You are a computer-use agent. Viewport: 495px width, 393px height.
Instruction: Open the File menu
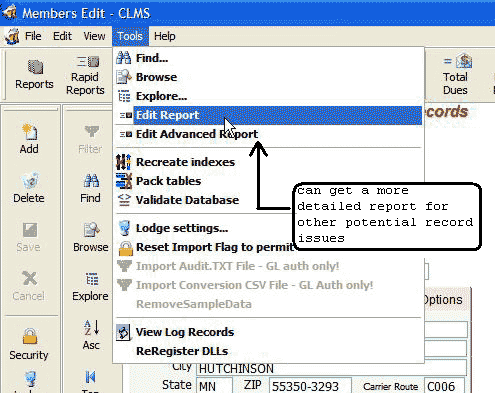click(x=33, y=36)
